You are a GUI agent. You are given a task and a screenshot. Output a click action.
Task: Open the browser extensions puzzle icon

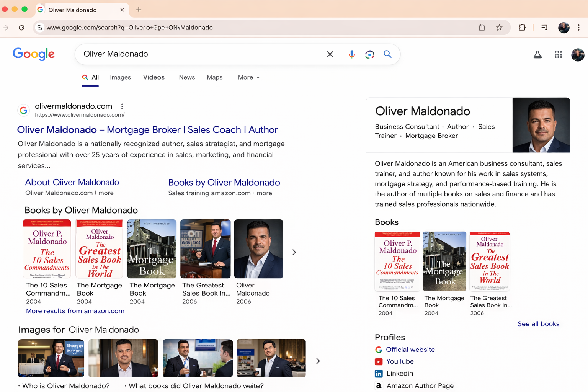pos(522,28)
